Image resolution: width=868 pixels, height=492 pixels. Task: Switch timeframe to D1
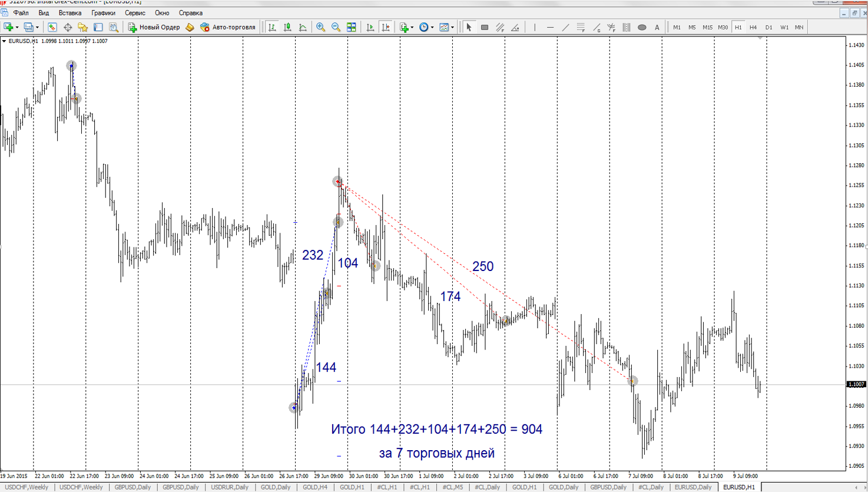768,27
